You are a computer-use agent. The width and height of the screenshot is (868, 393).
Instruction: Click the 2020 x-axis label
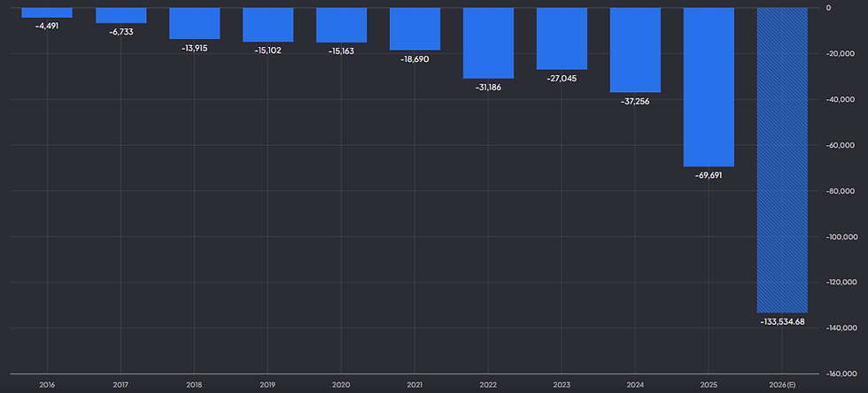tap(341, 384)
